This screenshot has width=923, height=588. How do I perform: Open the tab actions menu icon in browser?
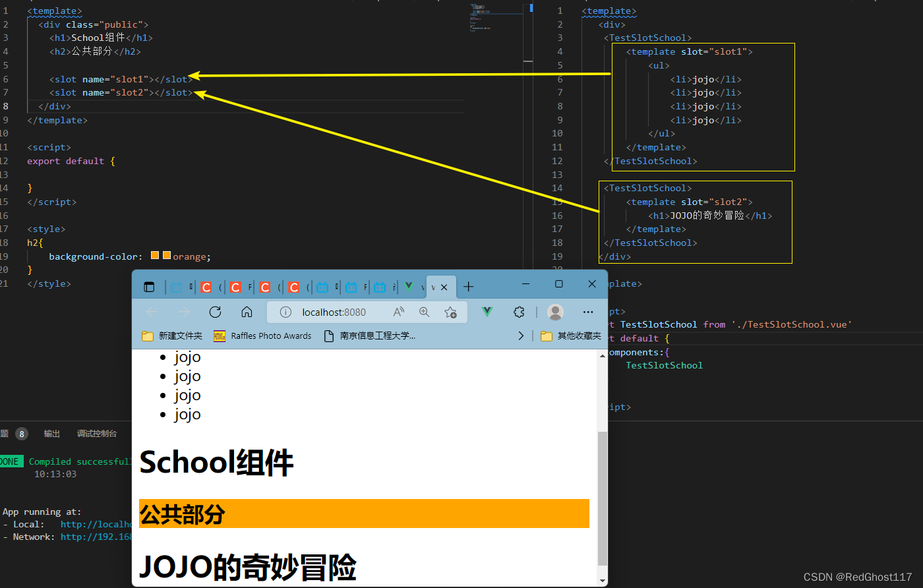coord(149,287)
